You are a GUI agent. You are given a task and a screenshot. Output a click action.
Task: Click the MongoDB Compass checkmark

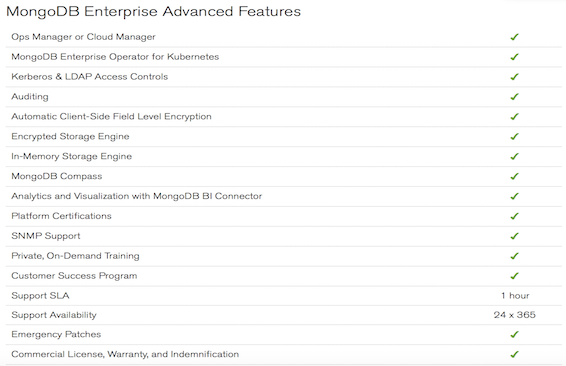[514, 176]
